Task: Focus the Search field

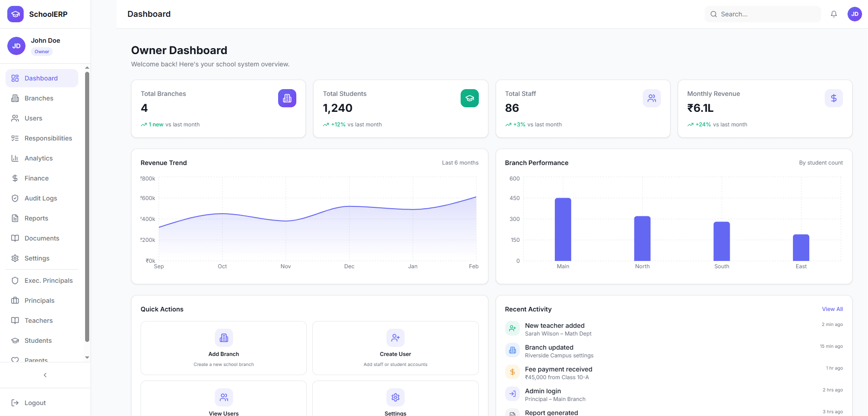Action: [x=763, y=14]
